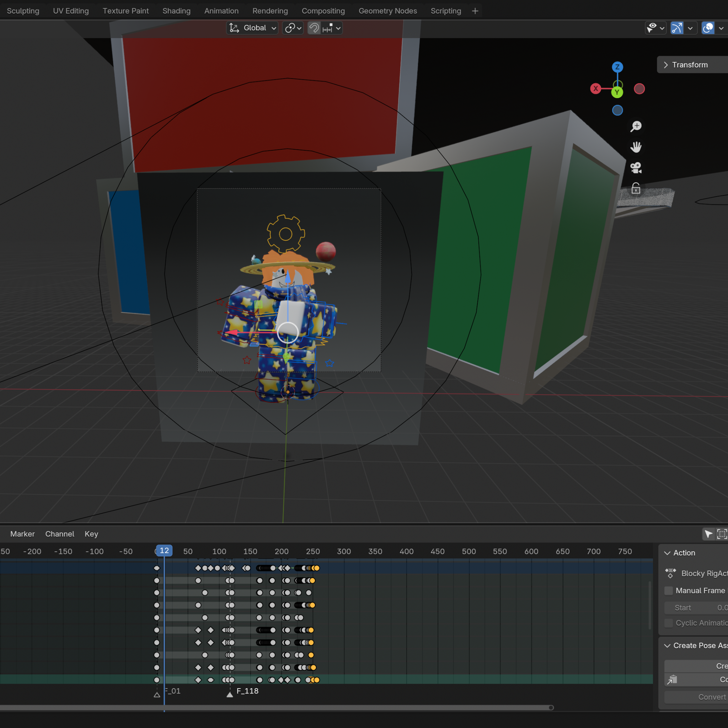
Task: Click the current frame 12 indicator
Action: (x=164, y=551)
